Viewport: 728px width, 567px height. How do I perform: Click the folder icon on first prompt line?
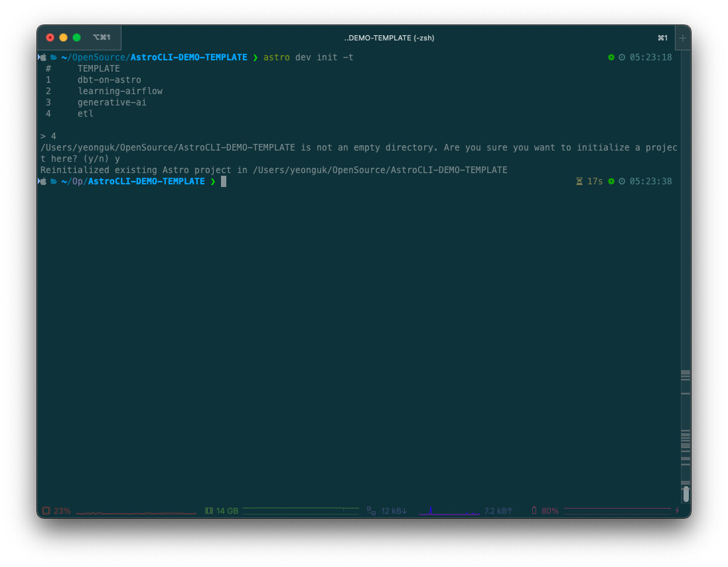54,57
